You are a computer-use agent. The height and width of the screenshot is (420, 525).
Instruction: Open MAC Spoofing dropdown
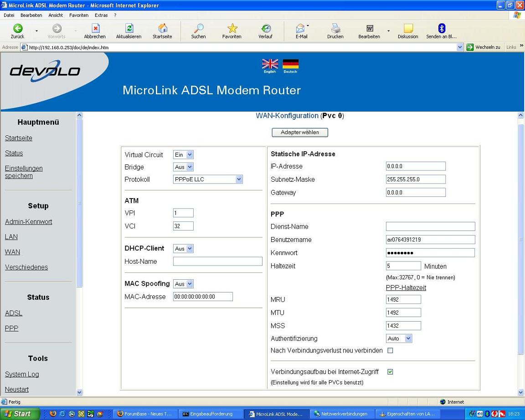point(184,284)
